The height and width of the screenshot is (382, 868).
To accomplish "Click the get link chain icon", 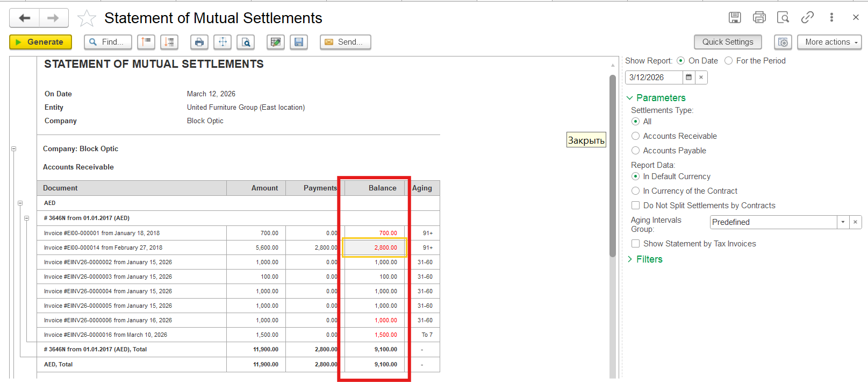I will click(807, 18).
